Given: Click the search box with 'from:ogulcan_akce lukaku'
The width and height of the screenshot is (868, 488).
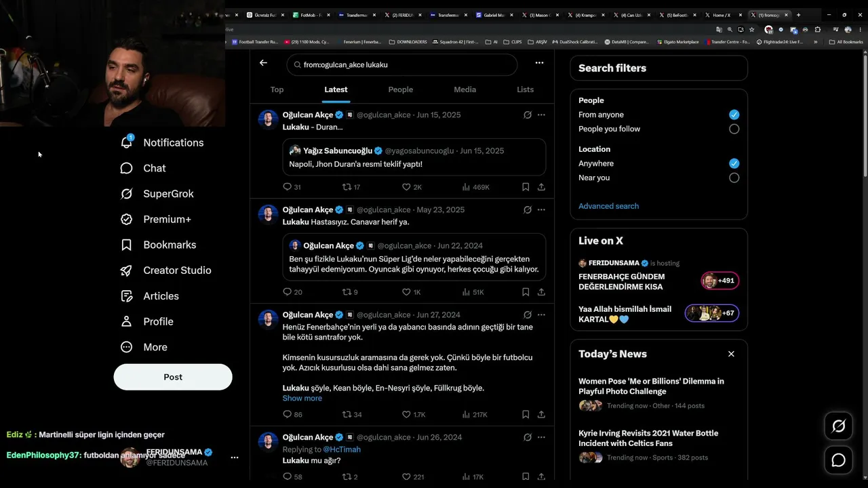Looking at the screenshot, I should click(401, 64).
